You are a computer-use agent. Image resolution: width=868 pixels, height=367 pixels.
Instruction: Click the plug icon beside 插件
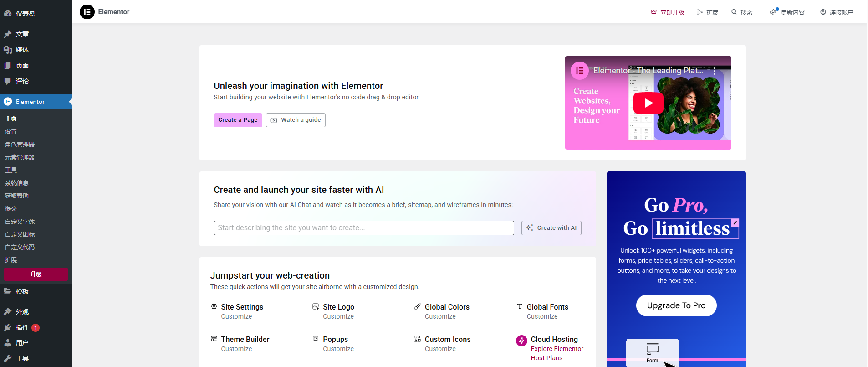(x=8, y=327)
